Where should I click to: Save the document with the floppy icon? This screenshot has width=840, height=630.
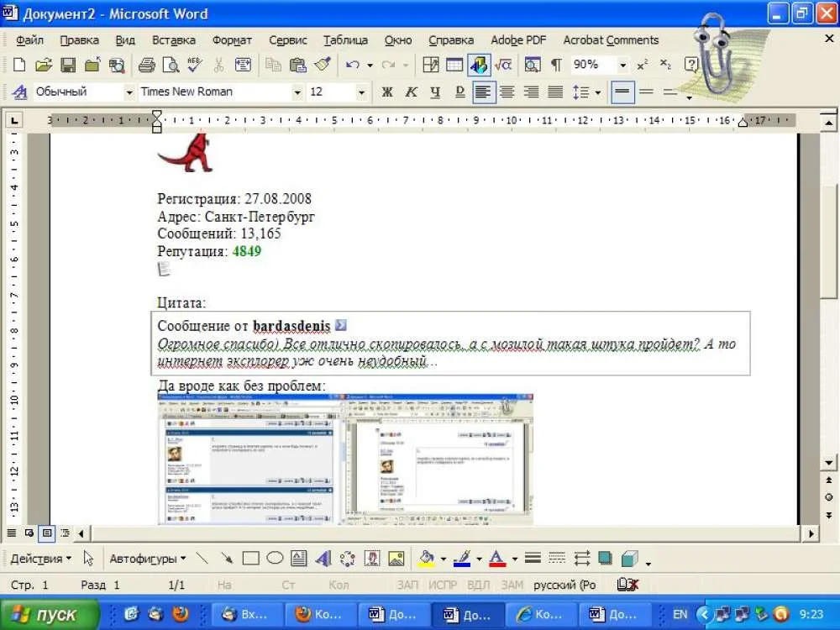[x=68, y=65]
